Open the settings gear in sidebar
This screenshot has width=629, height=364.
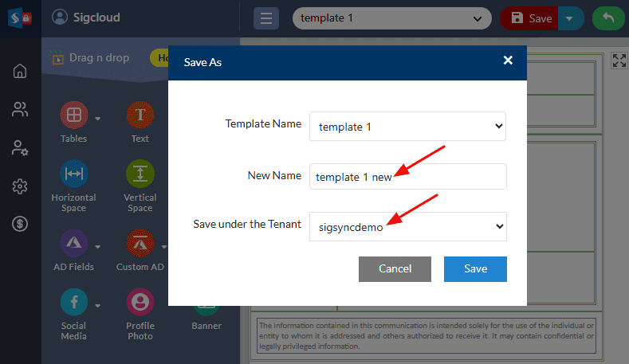click(20, 186)
